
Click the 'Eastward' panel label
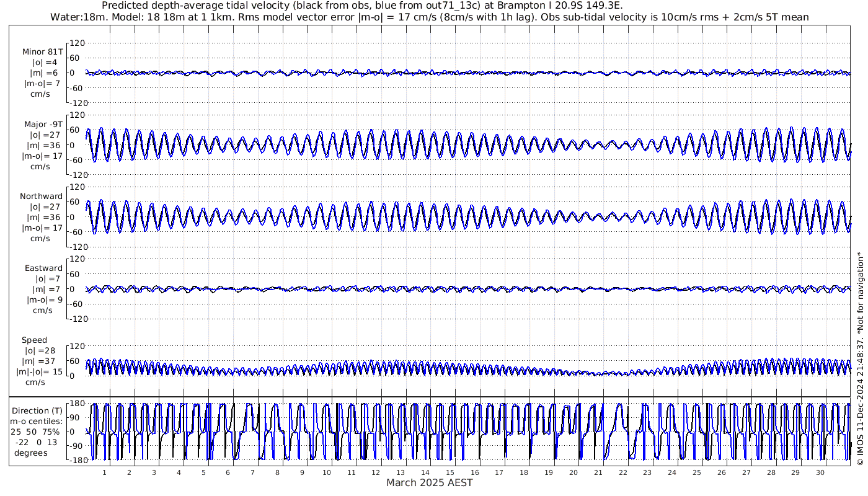pyautogui.click(x=43, y=268)
